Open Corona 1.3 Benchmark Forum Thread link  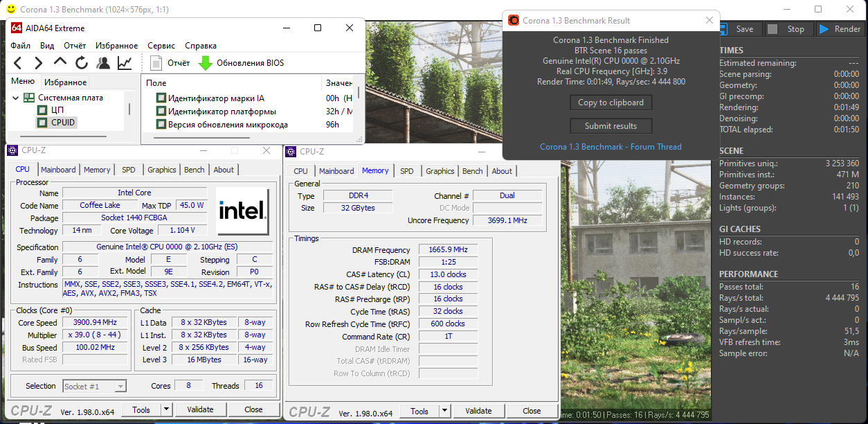611,147
